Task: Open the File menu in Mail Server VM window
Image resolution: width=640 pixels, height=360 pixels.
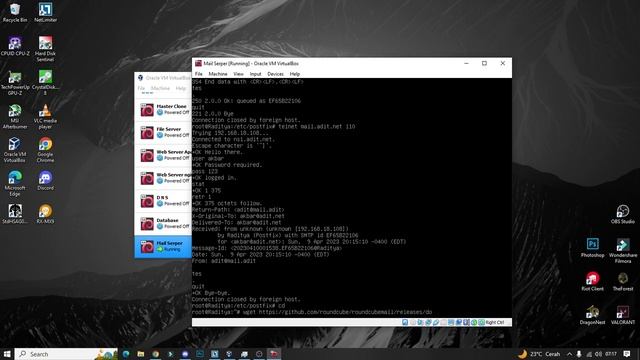Action: [198, 74]
